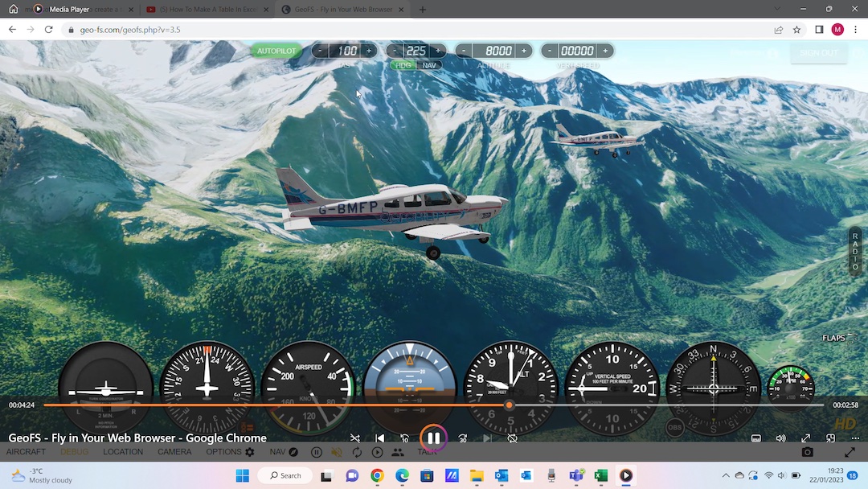Viewport: 868px width, 489px height.
Task: Decrease autopilot heading with minus
Action: (394, 51)
